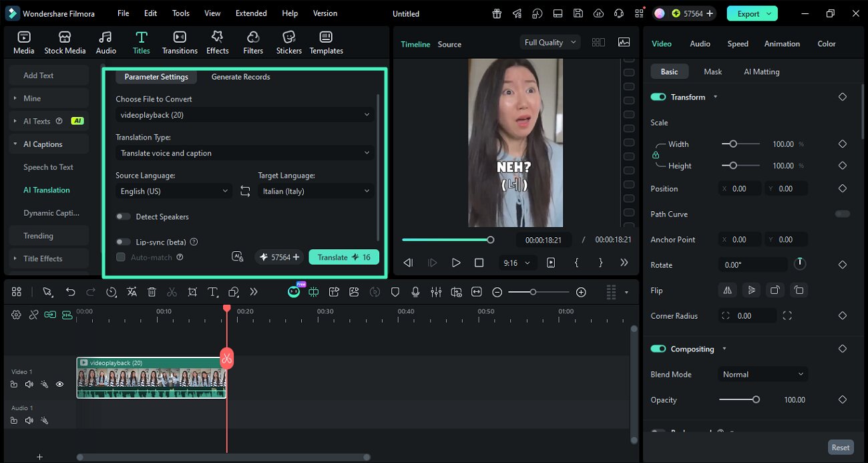
Task: Click the marker shield icon in timeline toolbar
Action: pyautogui.click(x=395, y=292)
